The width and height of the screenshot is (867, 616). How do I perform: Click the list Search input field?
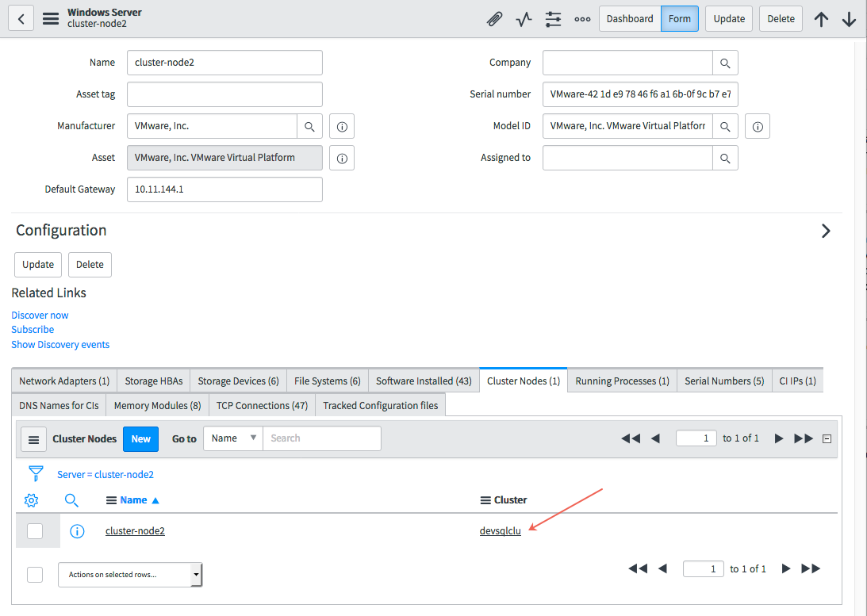point(322,438)
